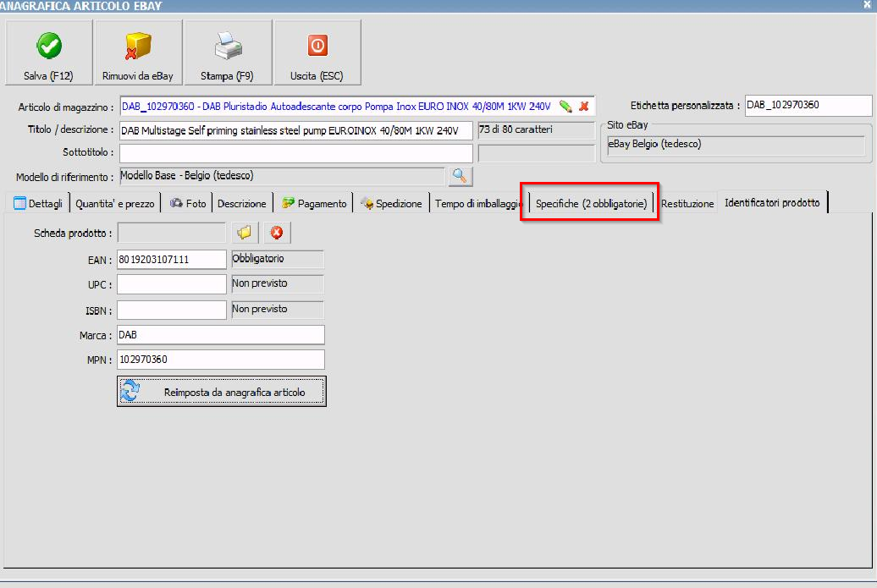
Task: Click the Scheda prodotto field
Action: (172, 233)
